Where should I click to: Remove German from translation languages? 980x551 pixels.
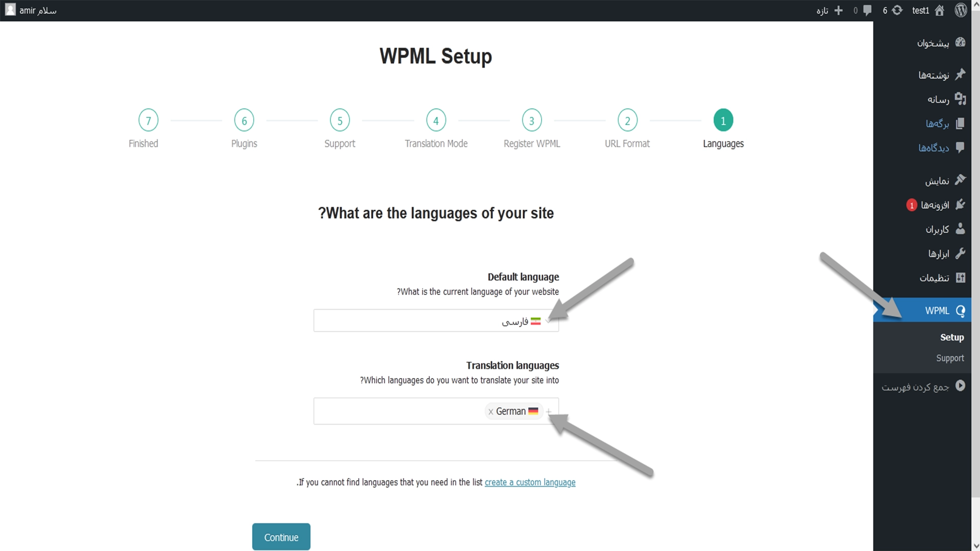click(x=490, y=411)
